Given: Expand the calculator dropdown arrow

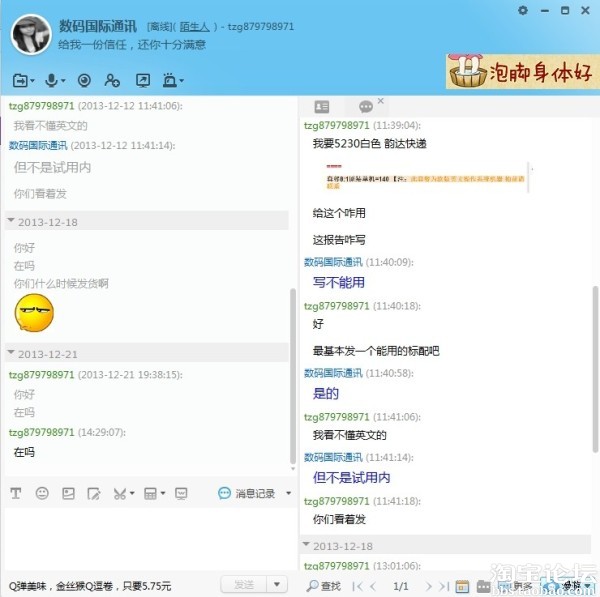Looking at the screenshot, I should coord(163,493).
